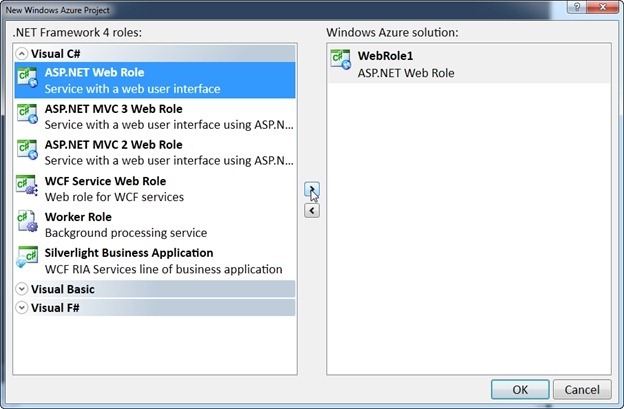Click the WCF Service Web Role icon
The width and height of the screenshot is (624, 409).
point(27,186)
